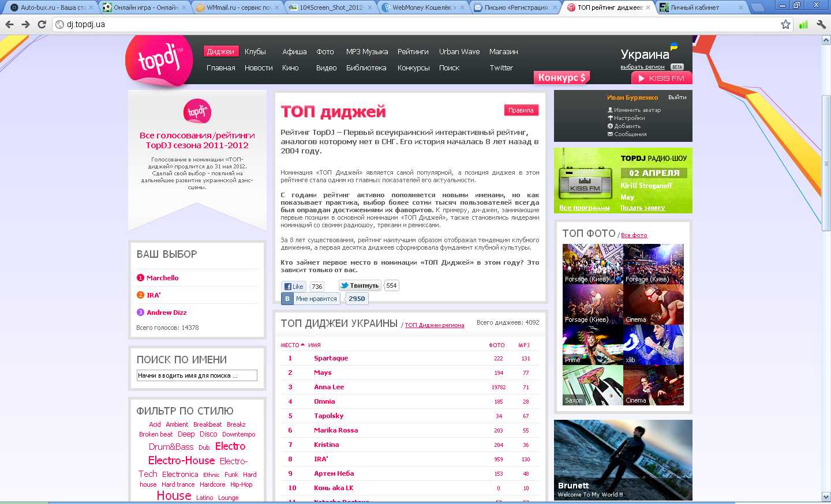Open Конкурсы in the navigation

(413, 67)
